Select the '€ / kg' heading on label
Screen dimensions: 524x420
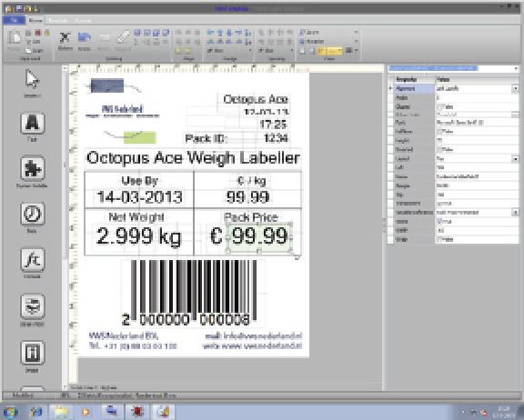tap(251, 181)
